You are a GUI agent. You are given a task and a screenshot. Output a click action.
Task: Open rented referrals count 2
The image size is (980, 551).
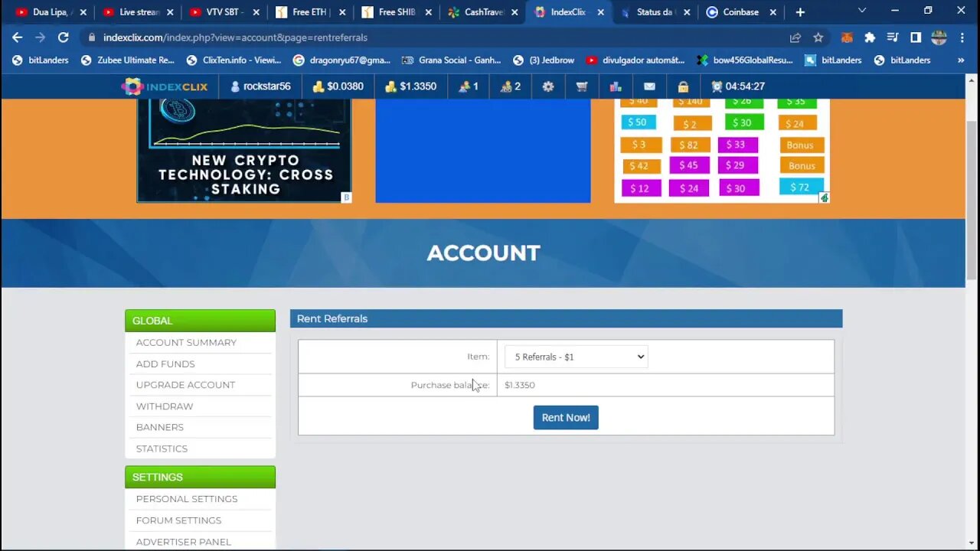(x=510, y=86)
